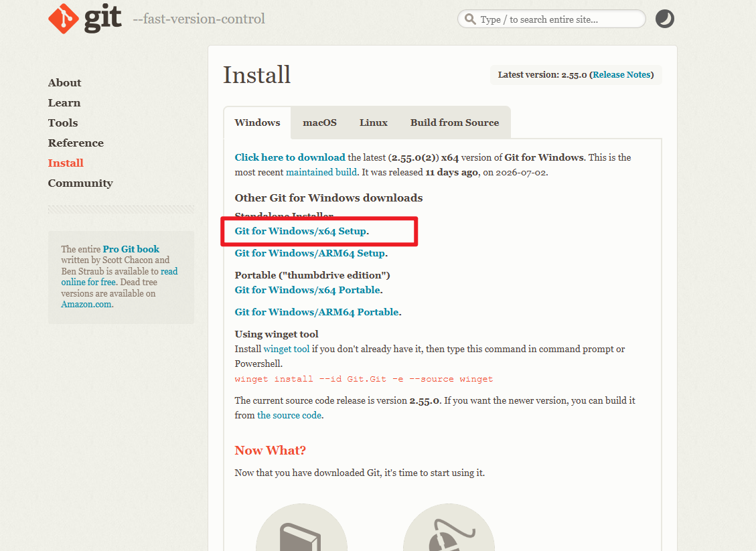Open the Amazon.com link
756x551 pixels.
[86, 304]
